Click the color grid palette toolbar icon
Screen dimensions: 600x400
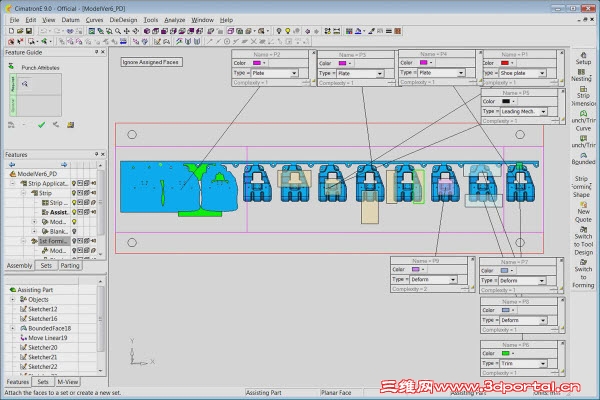[x=349, y=31]
